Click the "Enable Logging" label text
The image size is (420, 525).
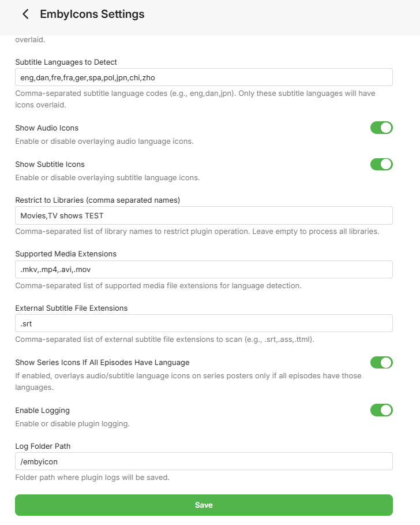click(42, 410)
